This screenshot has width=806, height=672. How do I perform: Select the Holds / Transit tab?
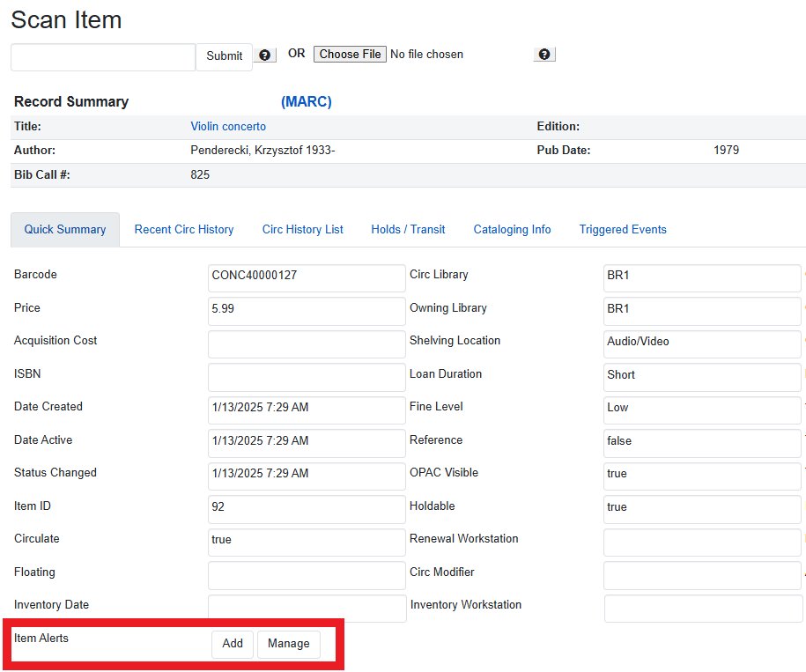(x=408, y=229)
